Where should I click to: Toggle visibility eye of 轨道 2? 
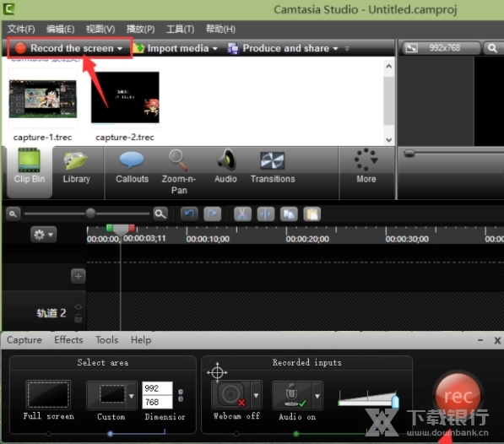pos(79,306)
